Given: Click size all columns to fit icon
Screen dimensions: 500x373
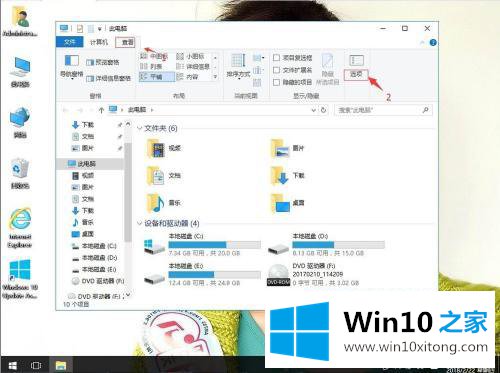Looking at the screenshot, I should (x=257, y=82).
